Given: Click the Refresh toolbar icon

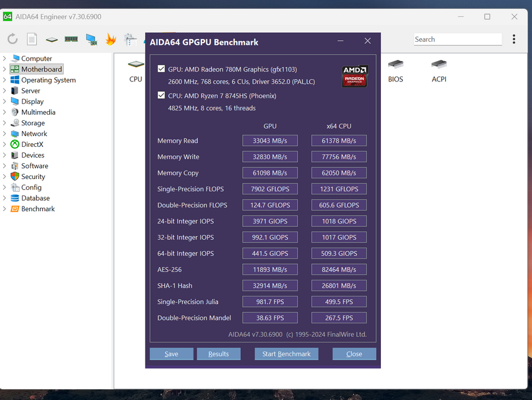Looking at the screenshot, I should click(13, 39).
